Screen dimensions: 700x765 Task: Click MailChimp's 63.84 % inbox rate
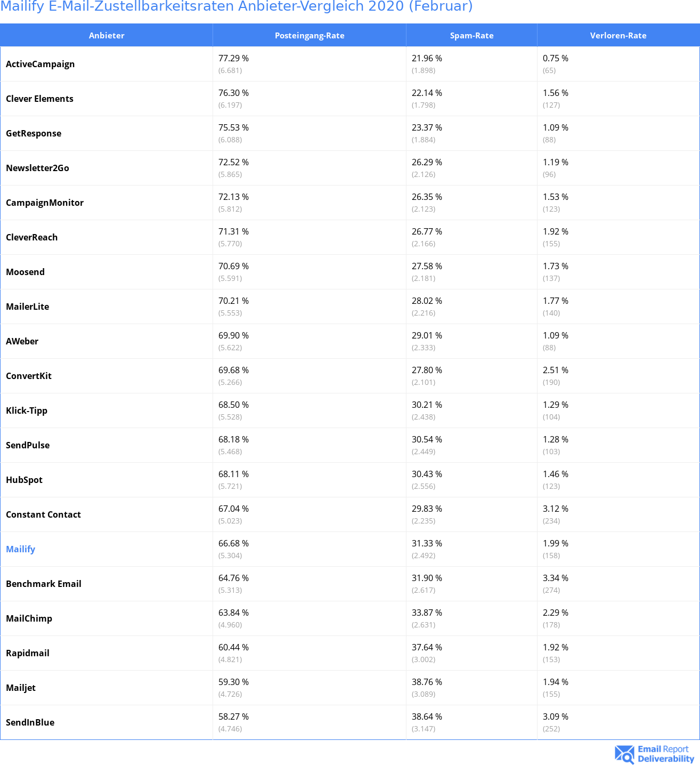point(233,613)
